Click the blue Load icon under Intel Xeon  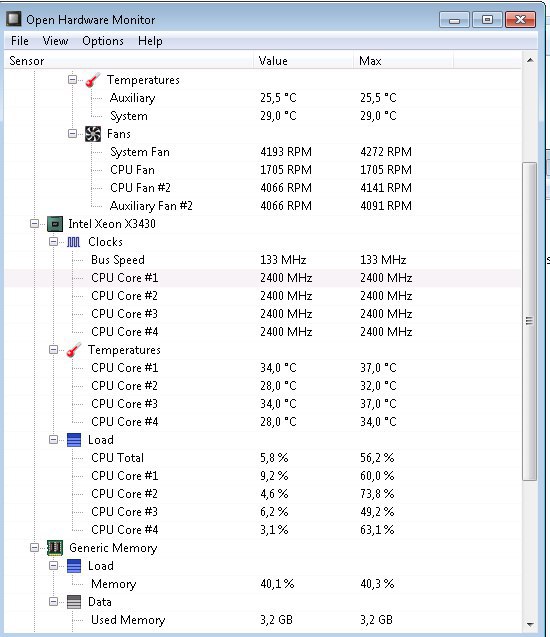(74, 440)
